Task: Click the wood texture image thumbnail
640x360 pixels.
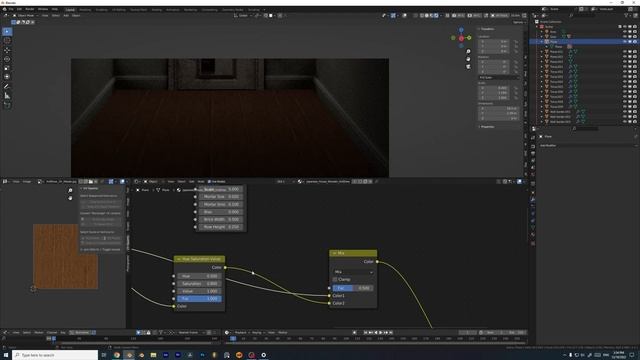Action: pos(65,256)
